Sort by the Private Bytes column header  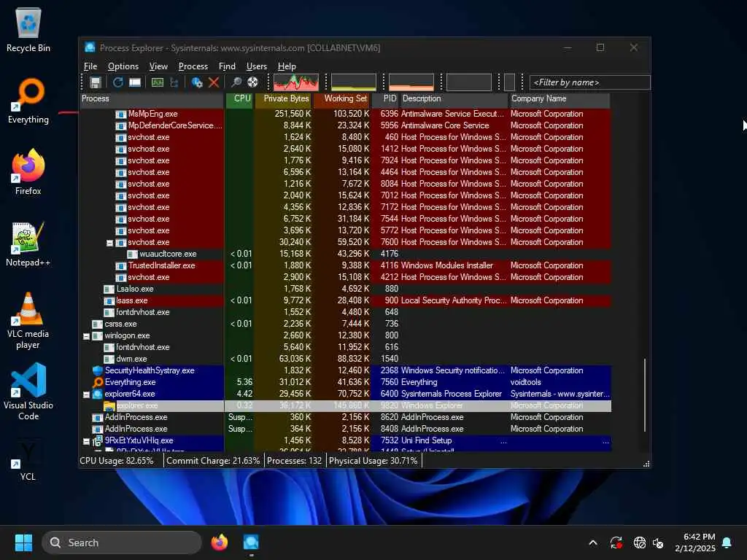pyautogui.click(x=284, y=98)
